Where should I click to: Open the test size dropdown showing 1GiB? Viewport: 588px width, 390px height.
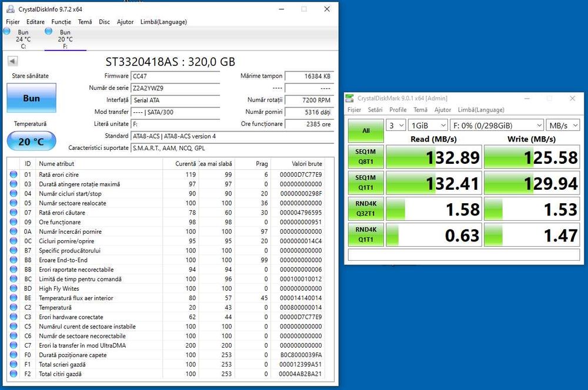click(428, 125)
